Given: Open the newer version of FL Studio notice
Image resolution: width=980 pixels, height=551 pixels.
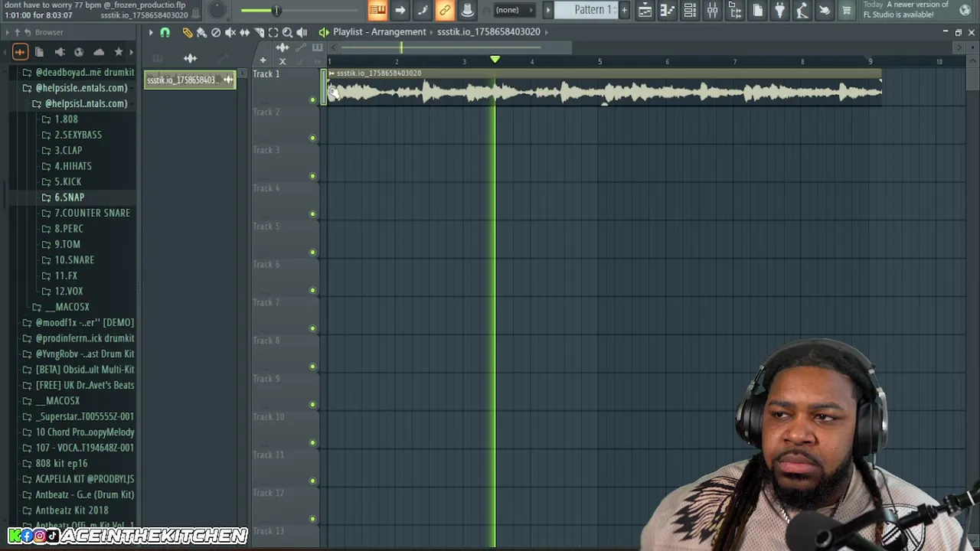Looking at the screenshot, I should pyautogui.click(x=907, y=10).
